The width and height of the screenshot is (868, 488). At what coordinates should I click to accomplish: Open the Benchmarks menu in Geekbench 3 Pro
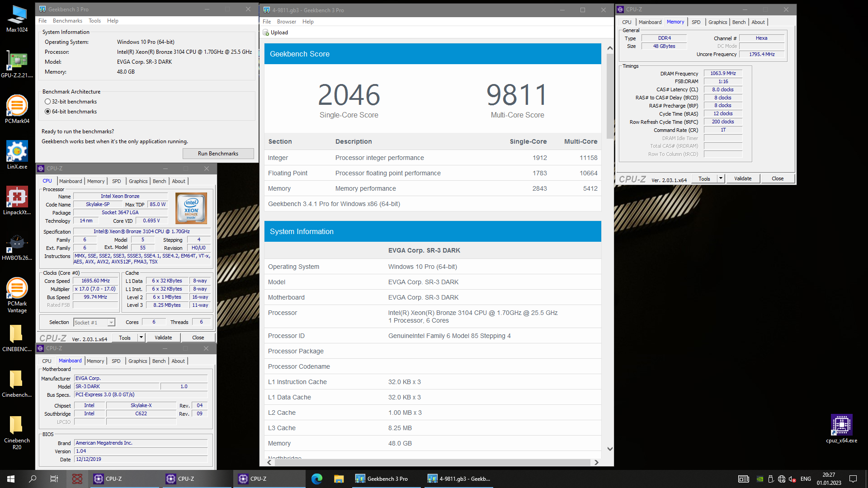click(67, 21)
